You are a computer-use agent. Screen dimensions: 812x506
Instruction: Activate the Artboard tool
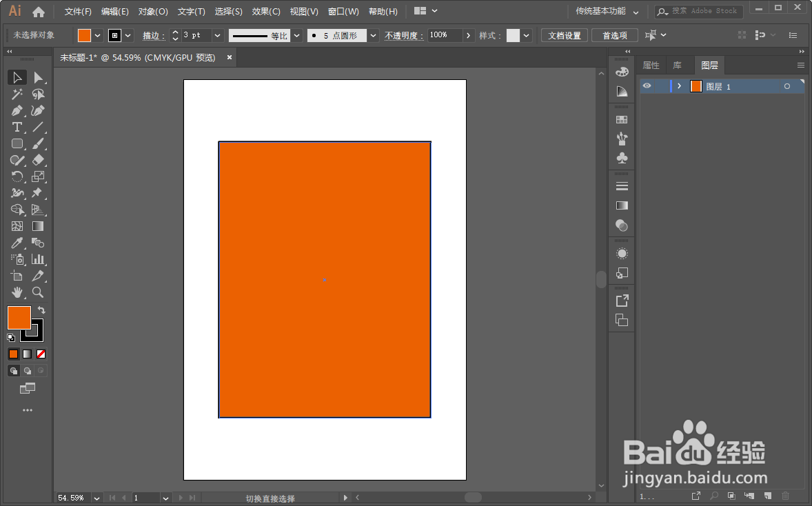17,276
